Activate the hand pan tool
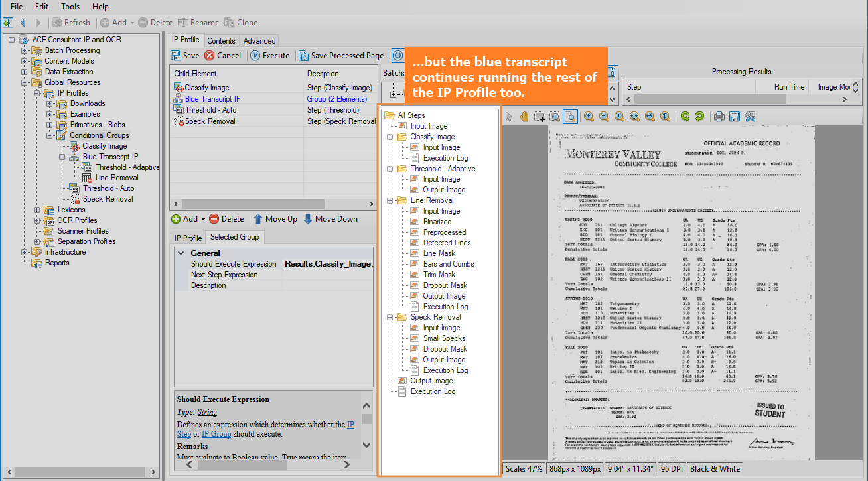The image size is (868, 481). tap(524, 117)
